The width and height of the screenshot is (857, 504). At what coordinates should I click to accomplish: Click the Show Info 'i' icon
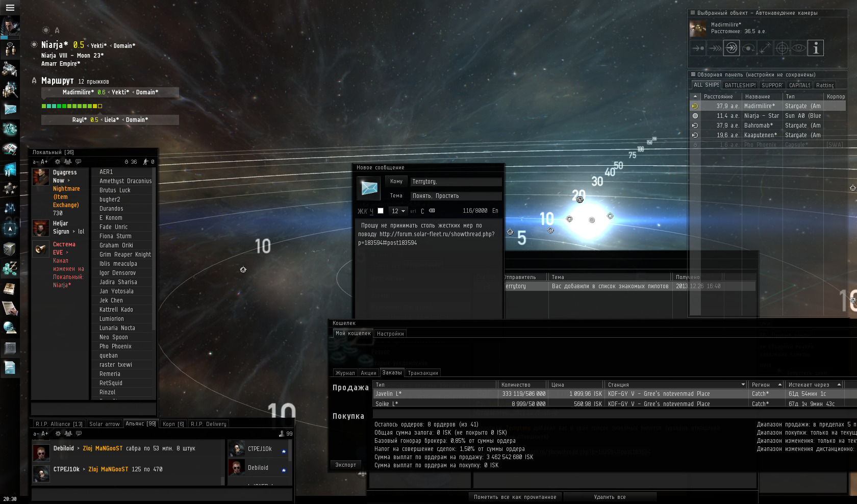click(x=816, y=48)
